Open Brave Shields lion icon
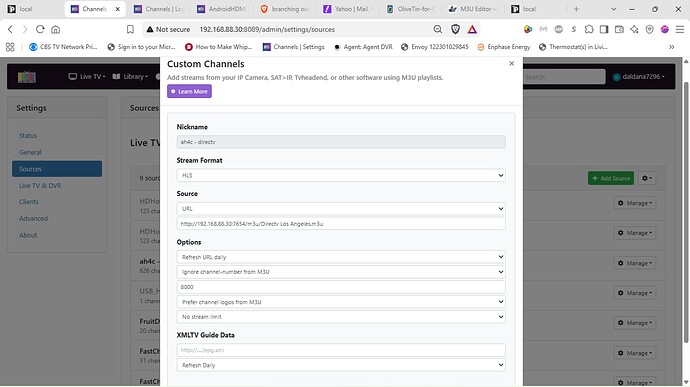The width and height of the screenshot is (690, 387). point(455,29)
